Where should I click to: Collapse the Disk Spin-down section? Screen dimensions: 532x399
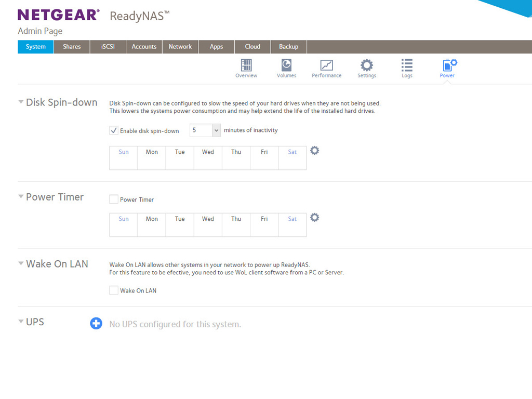click(21, 102)
